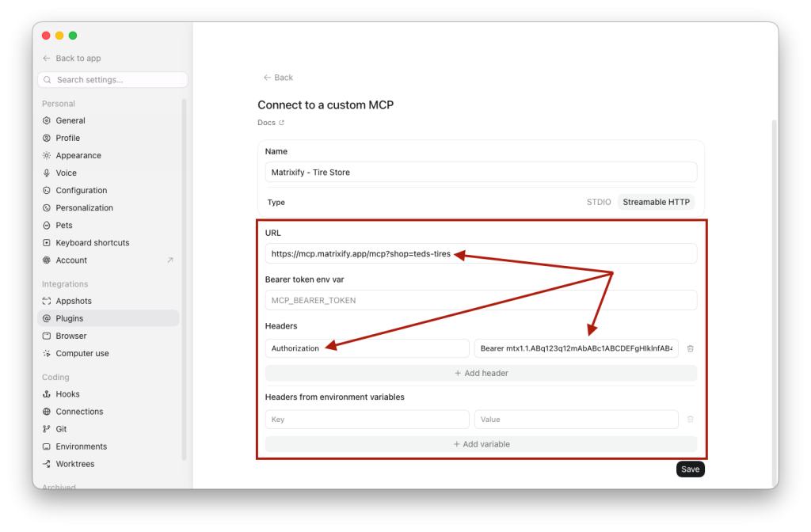Click the Account icon in sidebar
Screen dimensions: 811x532
click(x=47, y=260)
